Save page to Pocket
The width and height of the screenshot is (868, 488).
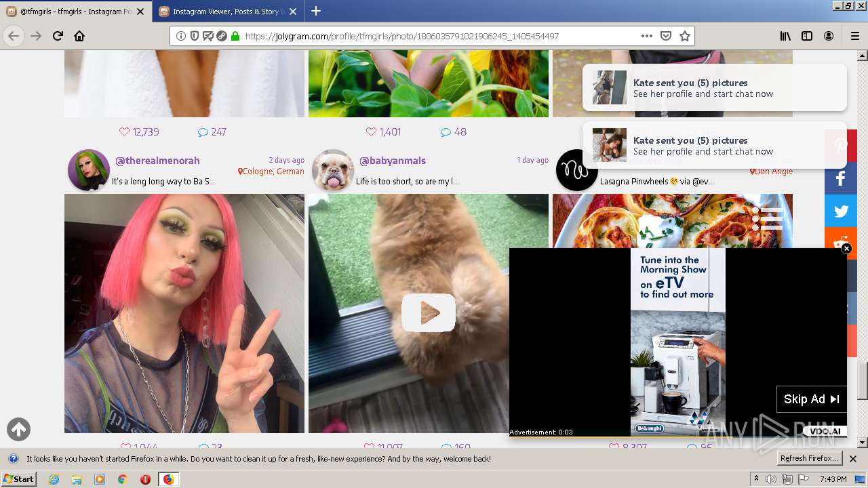(666, 36)
